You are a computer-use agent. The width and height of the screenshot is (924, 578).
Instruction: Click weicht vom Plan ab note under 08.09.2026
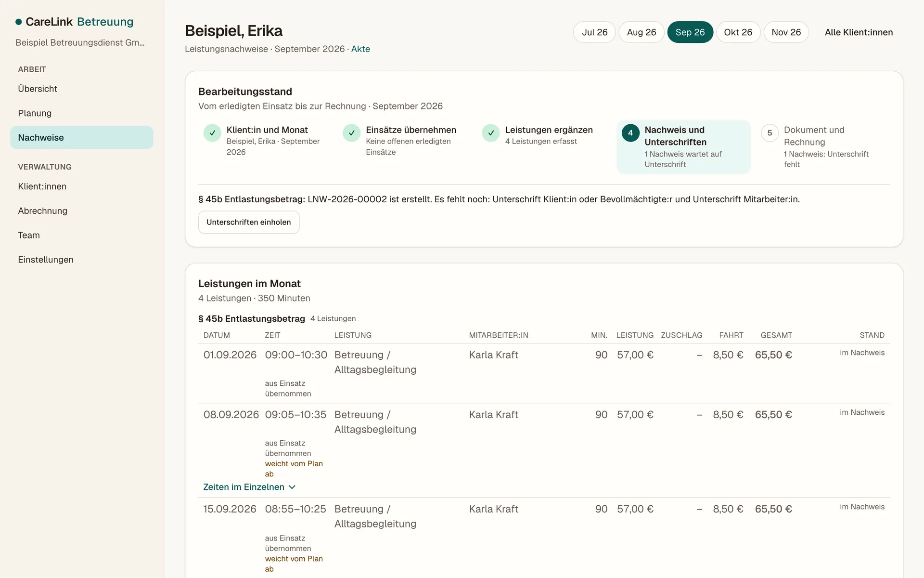coord(294,469)
